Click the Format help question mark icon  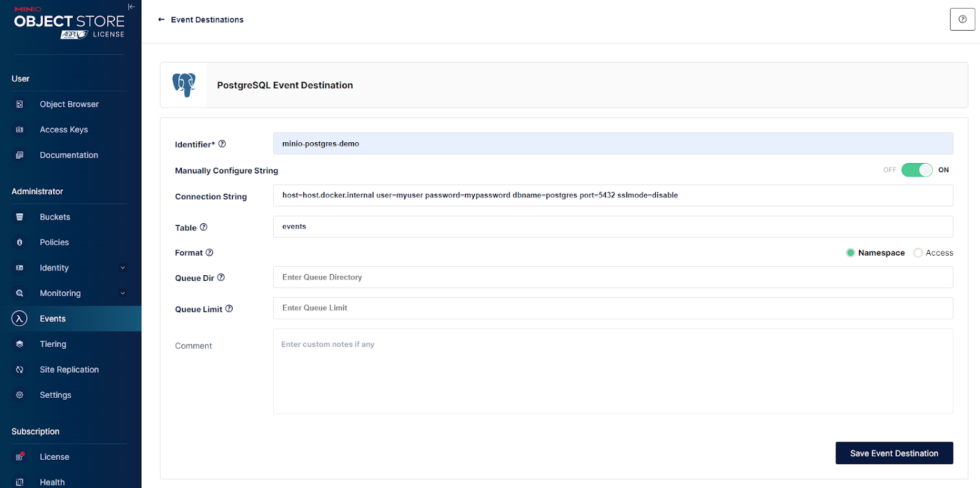[209, 253]
